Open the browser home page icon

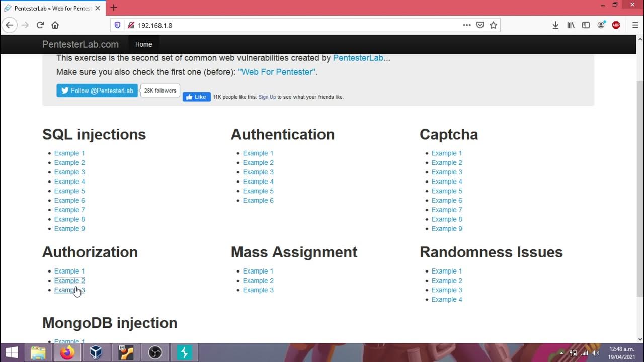(55, 25)
